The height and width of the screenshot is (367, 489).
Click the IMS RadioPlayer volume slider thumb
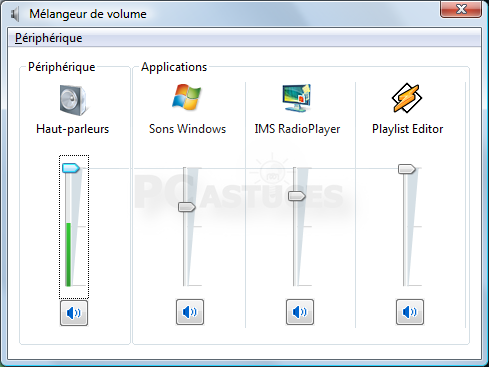[297, 196]
